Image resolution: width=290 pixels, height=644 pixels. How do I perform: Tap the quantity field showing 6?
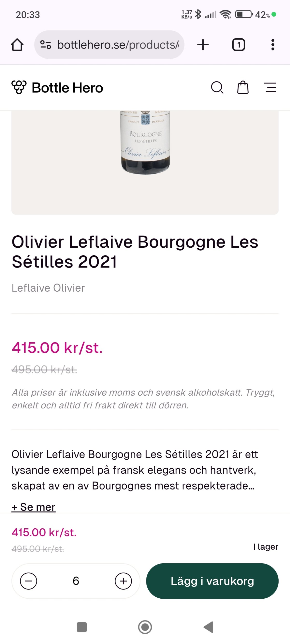pos(76,581)
